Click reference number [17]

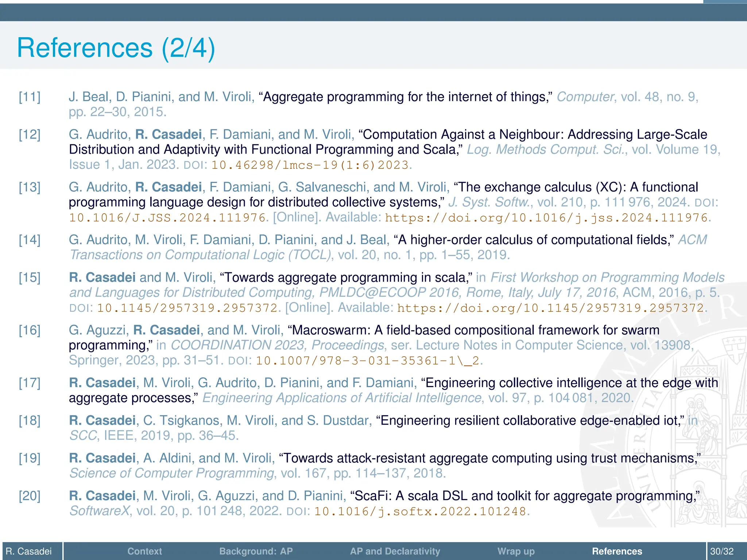click(30, 383)
